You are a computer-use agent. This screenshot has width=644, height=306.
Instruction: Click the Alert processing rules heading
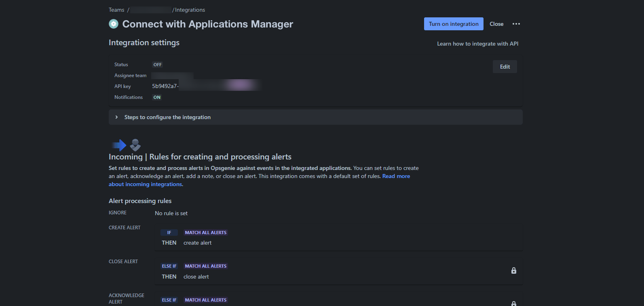pyautogui.click(x=140, y=201)
